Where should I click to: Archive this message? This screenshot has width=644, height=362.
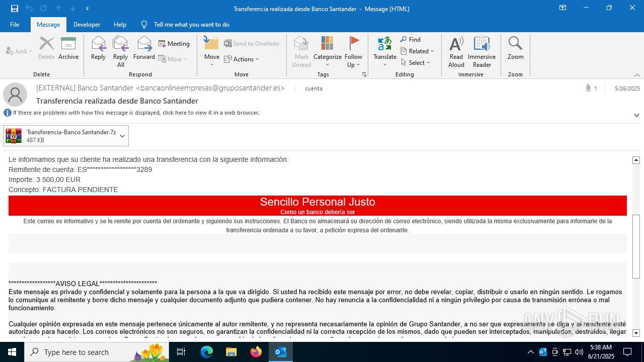[x=68, y=48]
